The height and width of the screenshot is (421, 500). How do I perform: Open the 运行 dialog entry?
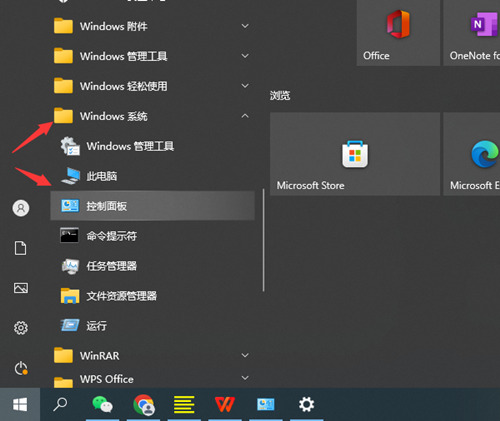(153, 325)
